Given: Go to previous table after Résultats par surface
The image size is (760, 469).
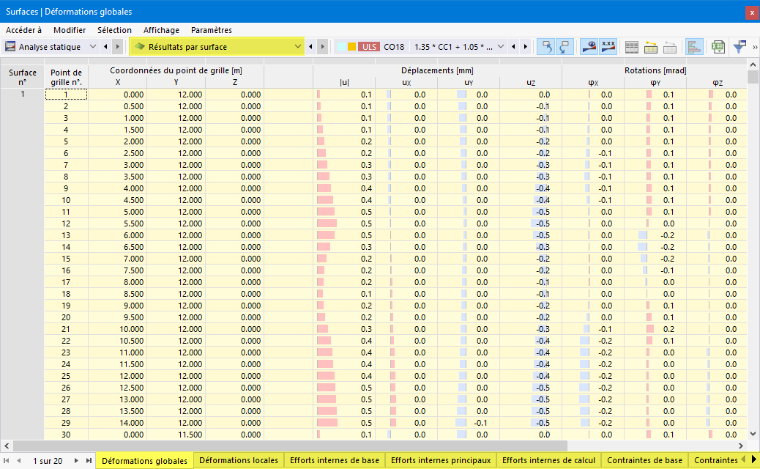Looking at the screenshot, I should 311,47.
